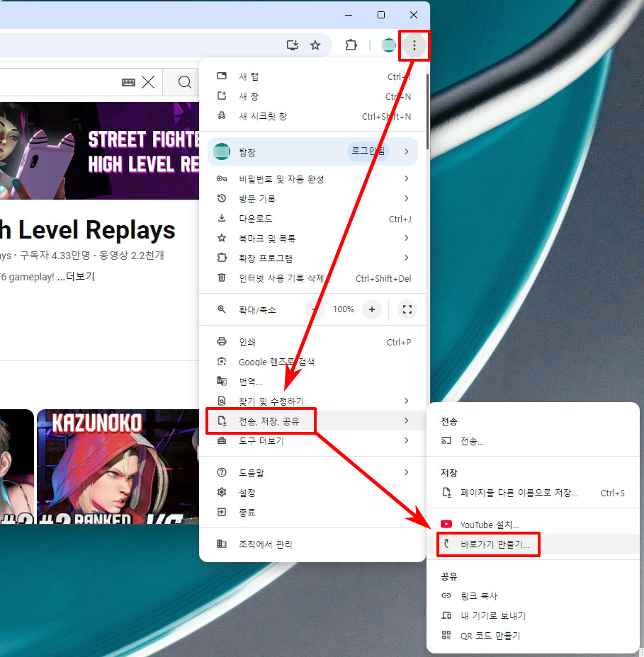Minimize the Chrome window
The width and height of the screenshot is (644, 657).
pos(349,15)
